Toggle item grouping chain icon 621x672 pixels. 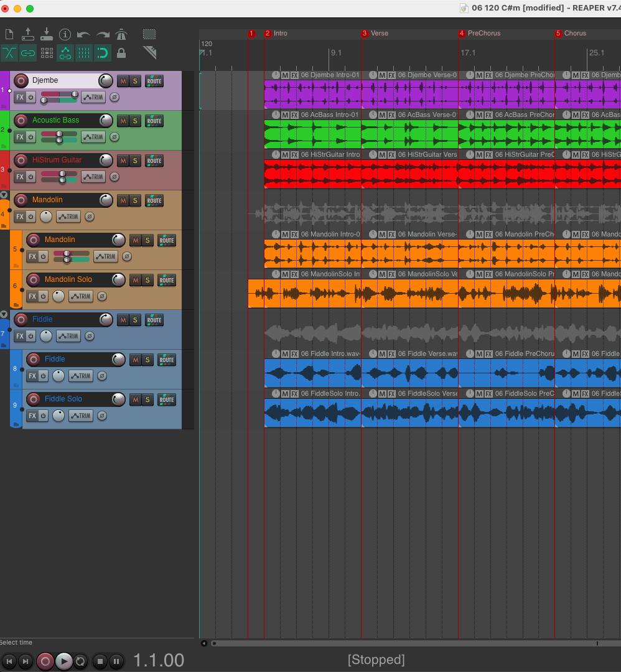[x=28, y=53]
